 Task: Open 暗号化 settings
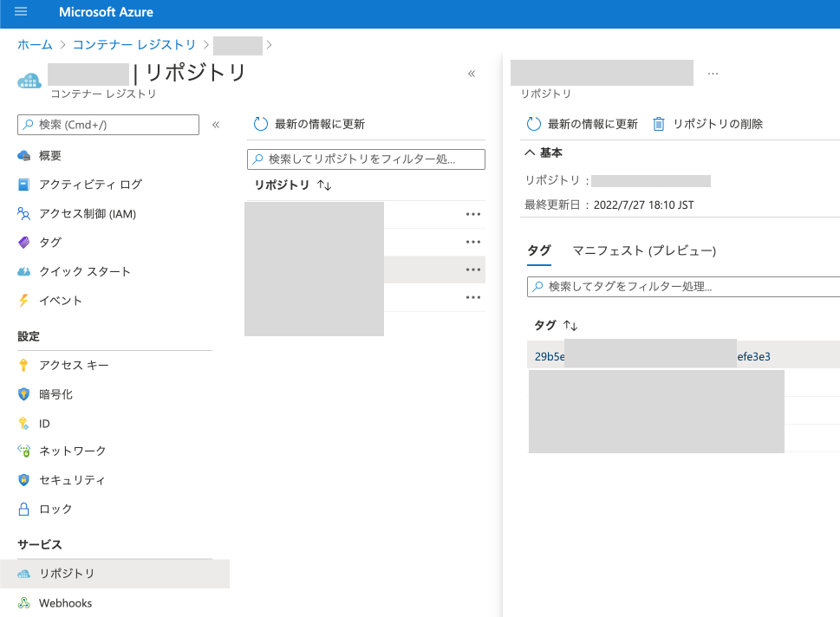(x=55, y=395)
